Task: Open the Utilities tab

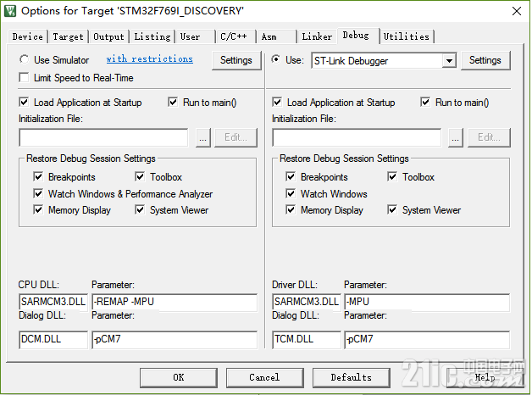Action: pos(407,36)
